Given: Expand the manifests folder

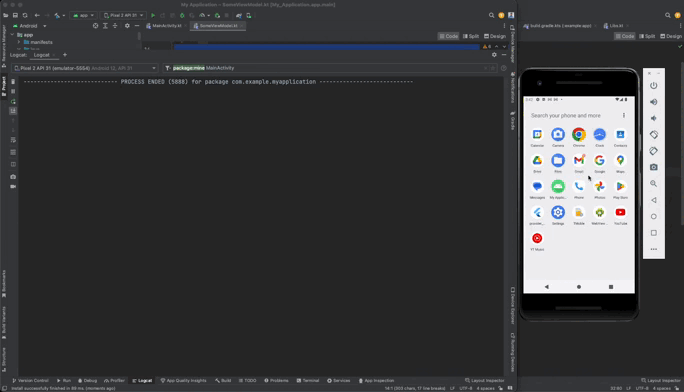Looking at the screenshot, I should [19, 42].
